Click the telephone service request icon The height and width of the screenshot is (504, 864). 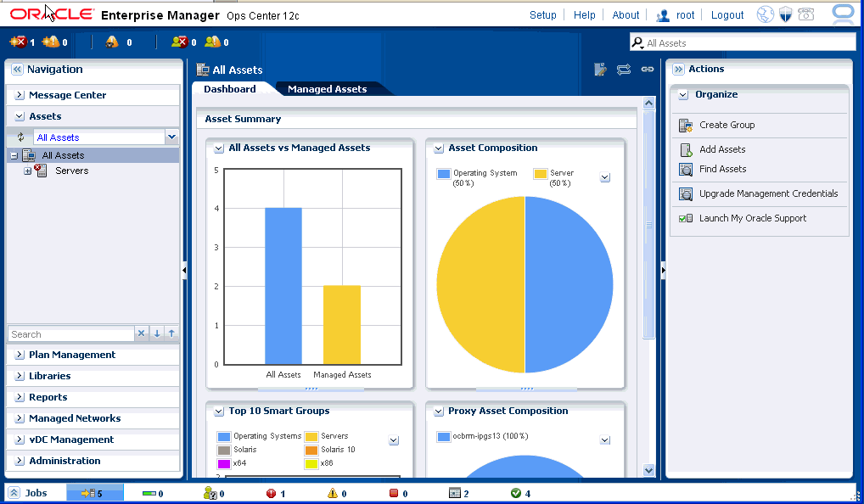pos(806,15)
